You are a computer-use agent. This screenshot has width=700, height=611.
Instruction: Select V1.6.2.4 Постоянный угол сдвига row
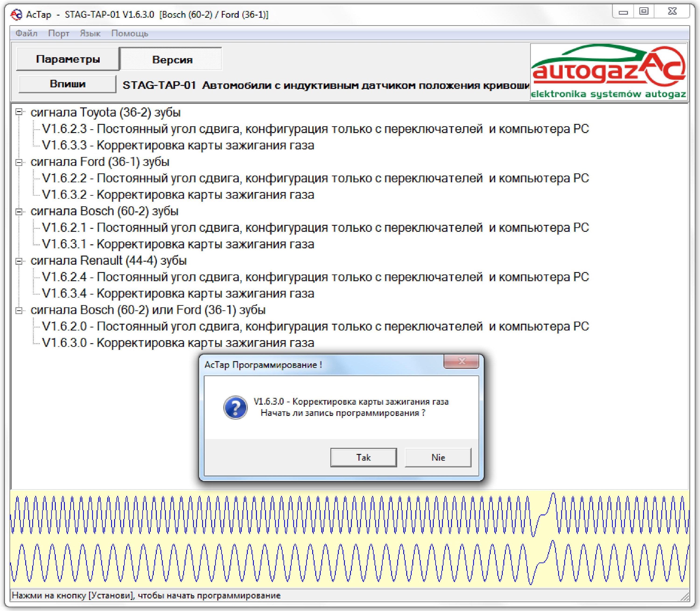pos(315,277)
